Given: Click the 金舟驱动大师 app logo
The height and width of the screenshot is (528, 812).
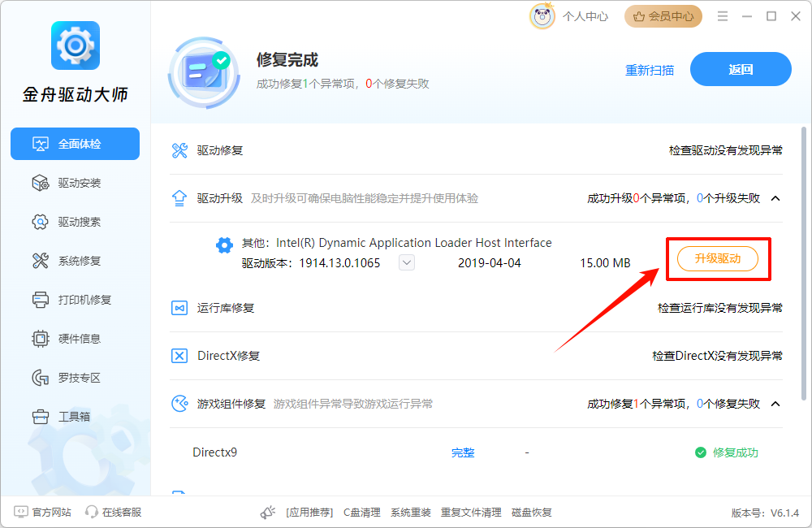Looking at the screenshot, I should [x=75, y=45].
